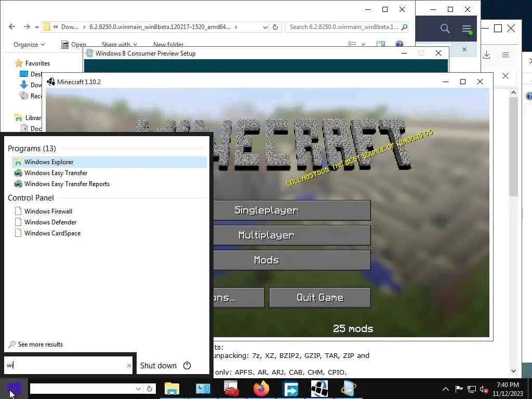Image resolution: width=532 pixels, height=399 pixels.
Task: Expand the taskbar address dropdown
Action: (138, 389)
